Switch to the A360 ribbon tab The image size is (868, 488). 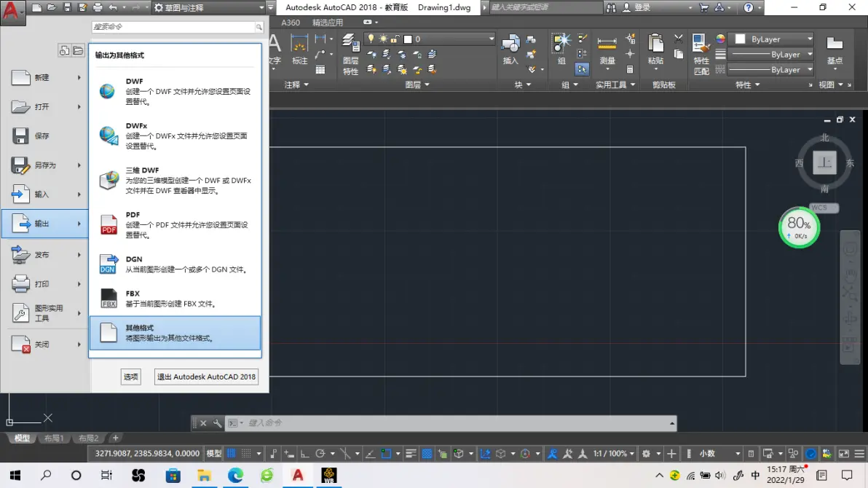coord(291,23)
